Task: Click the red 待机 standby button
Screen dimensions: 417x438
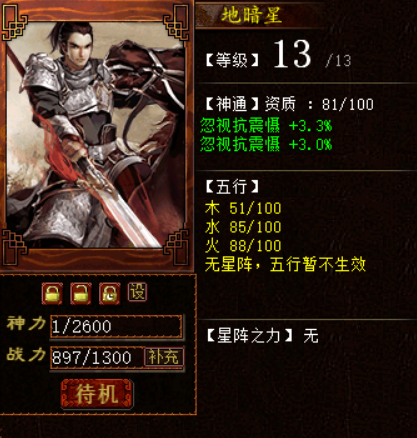Action: click(97, 394)
